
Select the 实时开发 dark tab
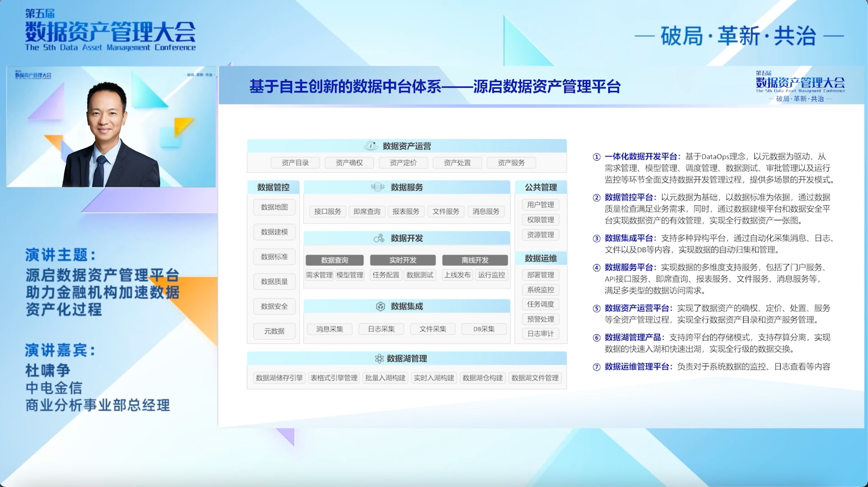pos(403,260)
